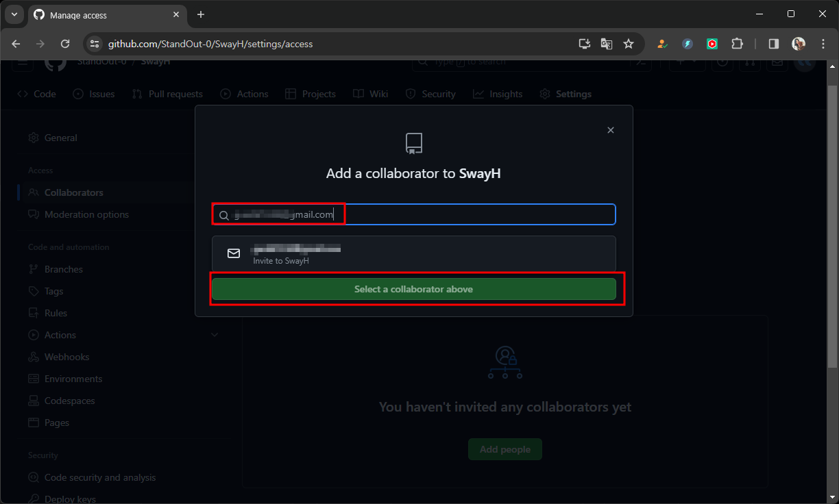This screenshot has width=839, height=504.
Task: Open Codespaces settings
Action: click(x=62, y=401)
